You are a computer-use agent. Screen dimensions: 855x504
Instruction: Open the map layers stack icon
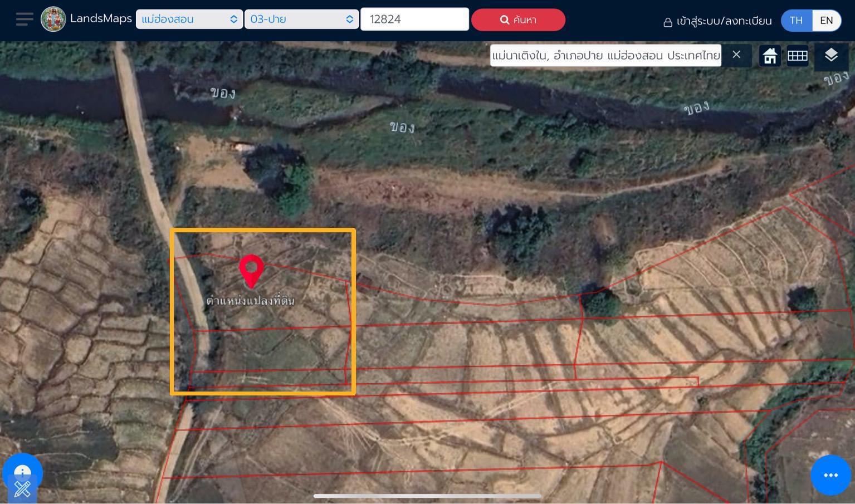point(830,55)
